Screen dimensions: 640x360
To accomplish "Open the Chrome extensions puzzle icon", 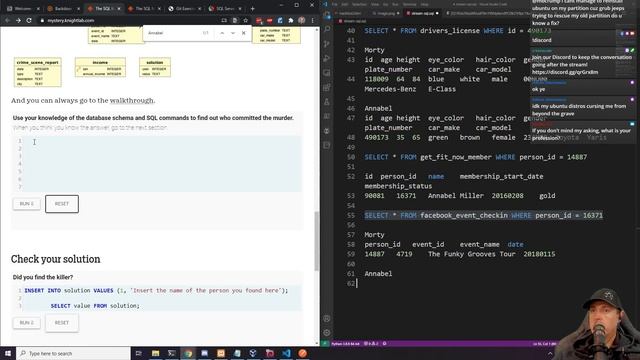I will coord(291,20).
